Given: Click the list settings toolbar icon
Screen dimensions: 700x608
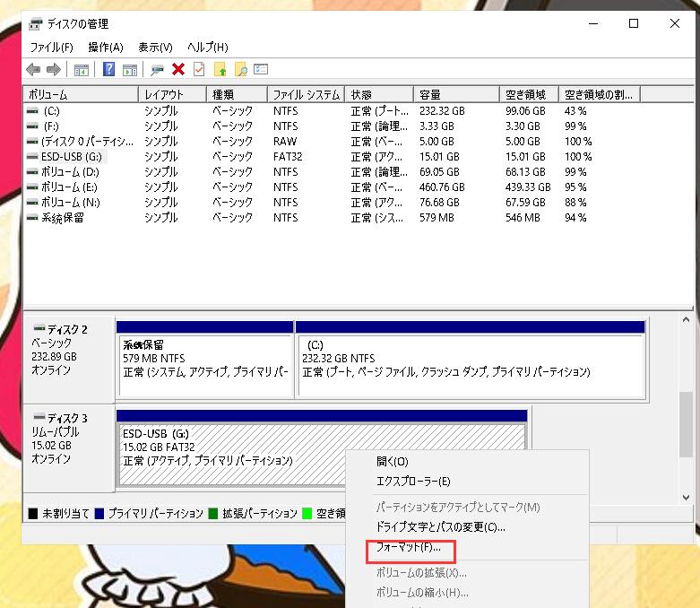Looking at the screenshot, I should pos(261,69).
